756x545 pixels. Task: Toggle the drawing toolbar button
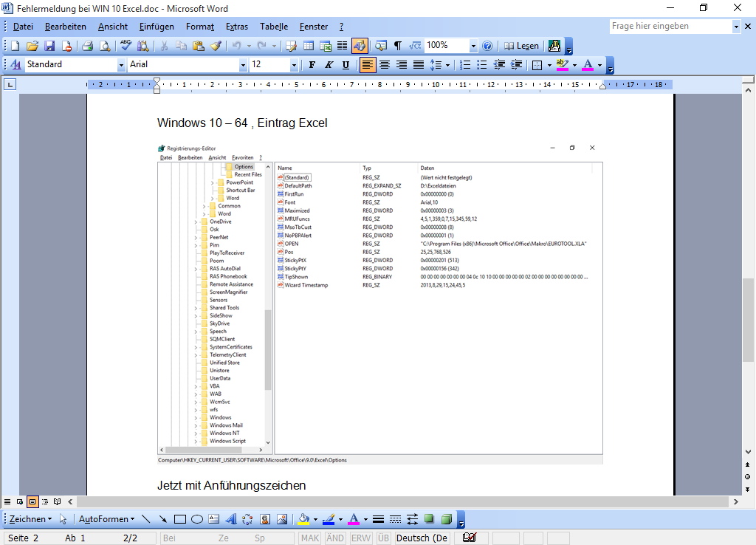tap(360, 46)
